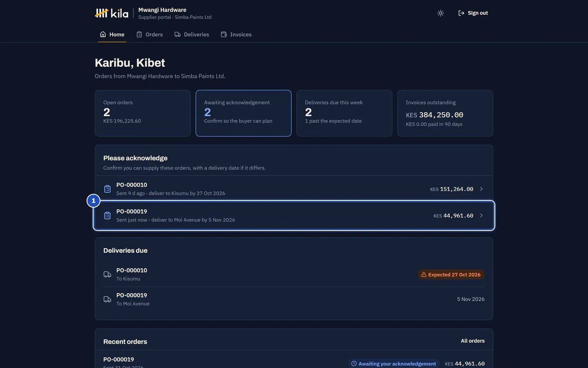588x368 pixels.
Task: Open the Invoices outstanding card
Action: (x=445, y=113)
